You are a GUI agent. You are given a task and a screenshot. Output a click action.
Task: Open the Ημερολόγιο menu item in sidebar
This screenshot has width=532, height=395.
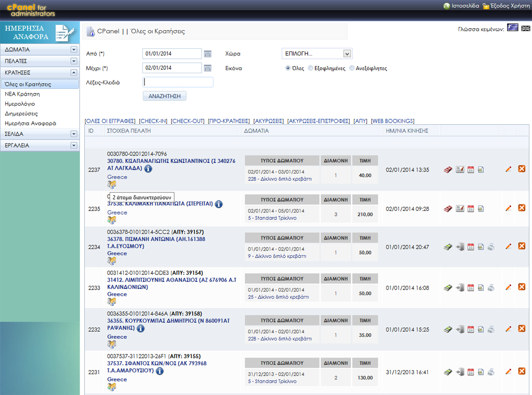coord(20,104)
